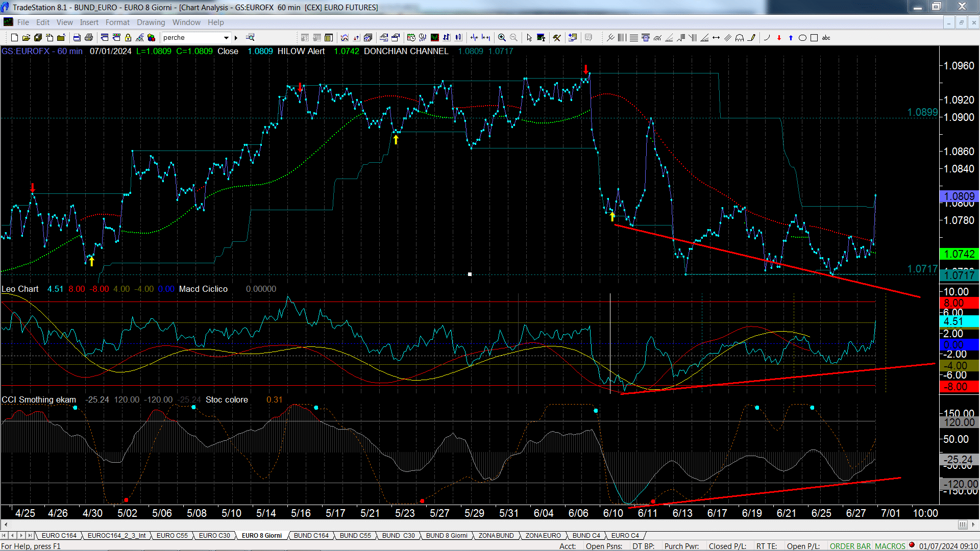Choose the candlestick chart style icon

coord(458,38)
